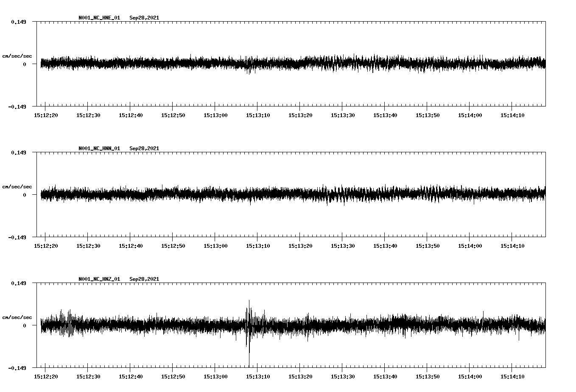Click the 15:12:20 time label under the HNN plot
The width and height of the screenshot is (576, 392).
coord(46,246)
